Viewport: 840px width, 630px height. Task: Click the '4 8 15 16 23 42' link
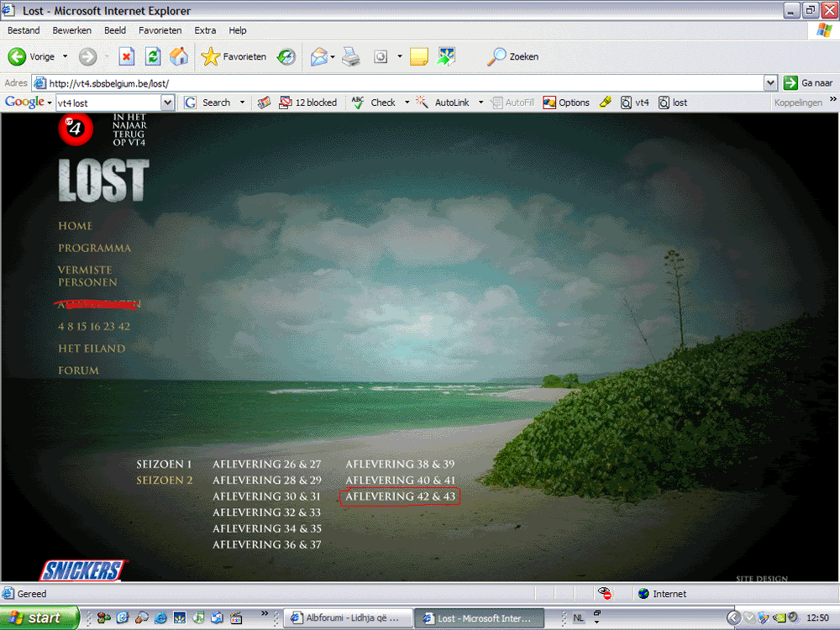[x=94, y=326]
